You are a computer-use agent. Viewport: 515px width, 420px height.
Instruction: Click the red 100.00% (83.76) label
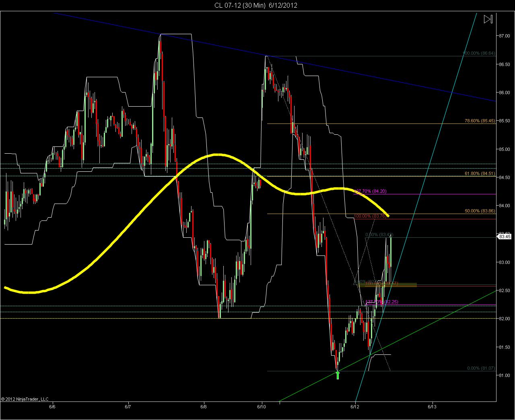371,216
